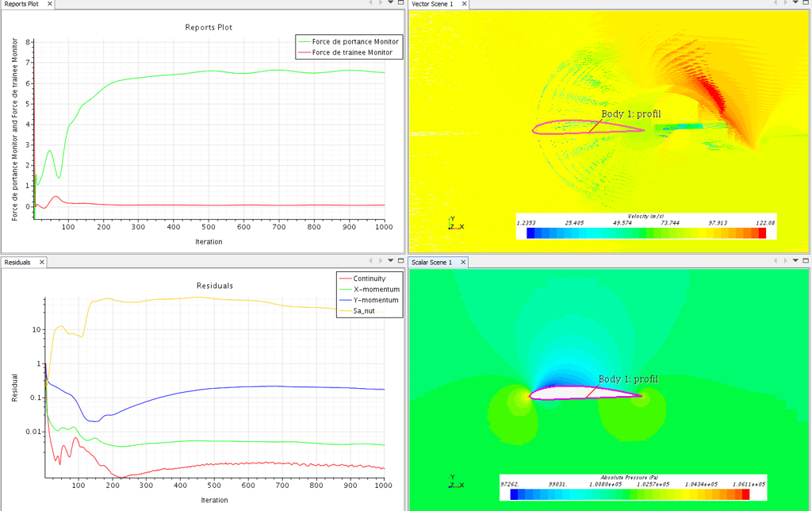This screenshot has height=511, width=812.
Task: Close the Vector Scene 1 tab
Action: [464, 4]
